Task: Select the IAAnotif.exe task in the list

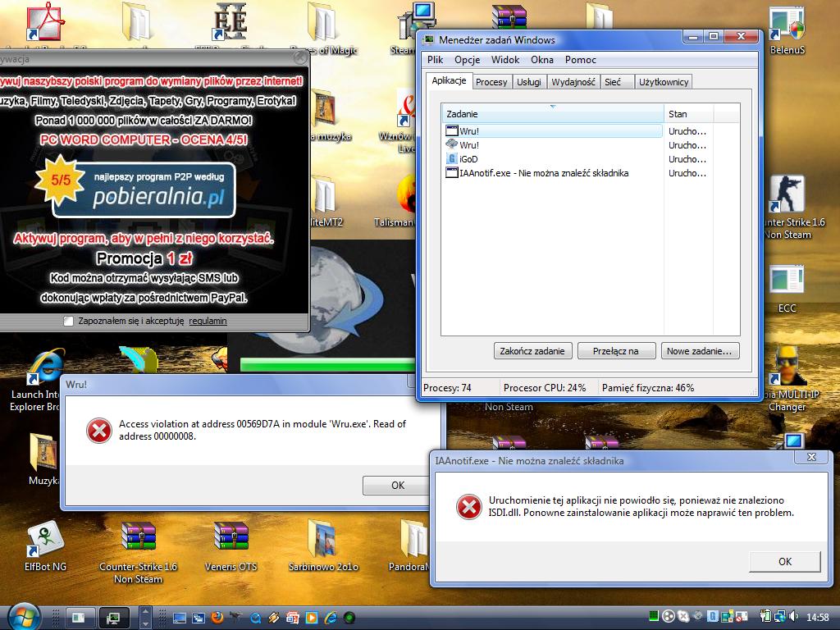Action: click(x=554, y=172)
